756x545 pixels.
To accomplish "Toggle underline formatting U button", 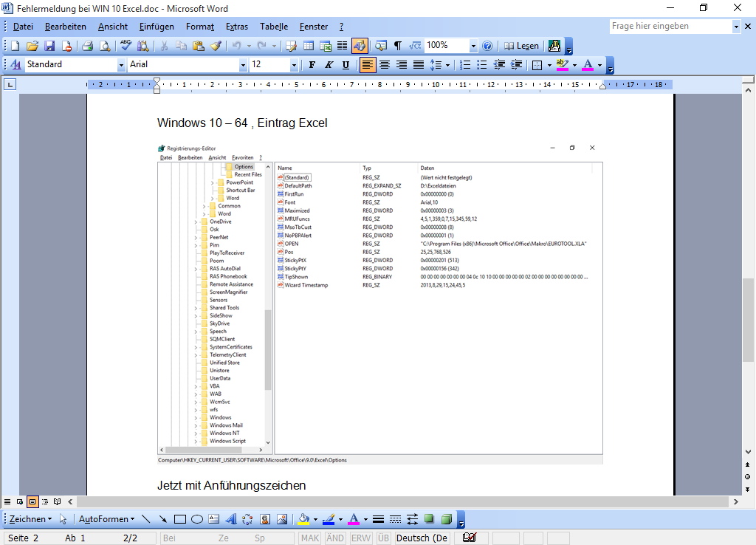I will (346, 65).
